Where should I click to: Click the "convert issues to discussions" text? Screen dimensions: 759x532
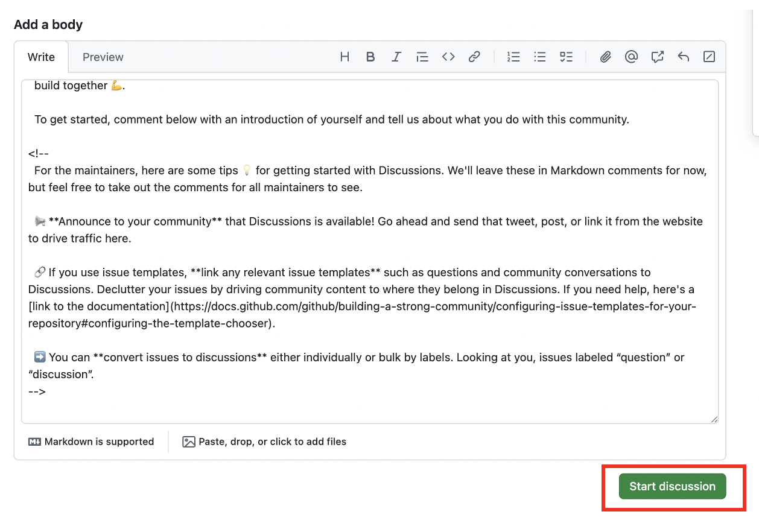(x=180, y=357)
